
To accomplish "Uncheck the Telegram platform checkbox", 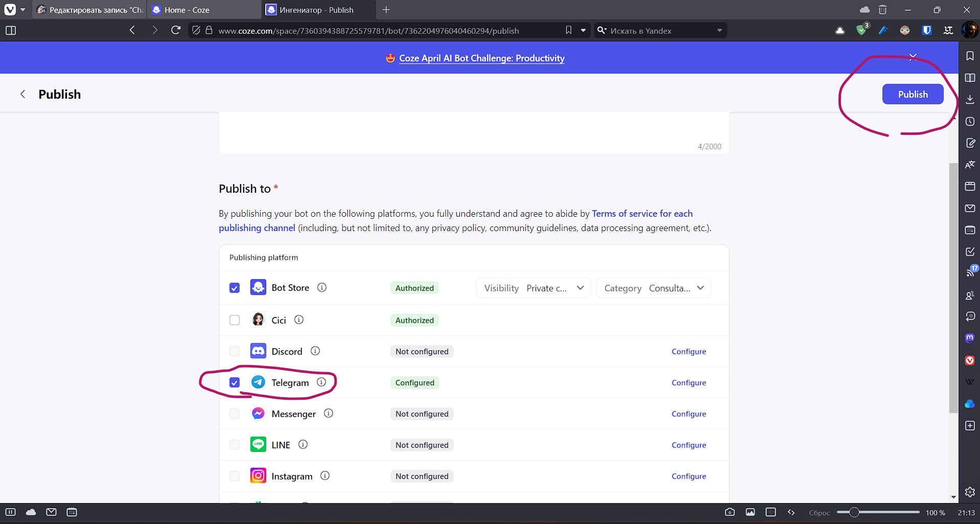I will [x=235, y=382].
